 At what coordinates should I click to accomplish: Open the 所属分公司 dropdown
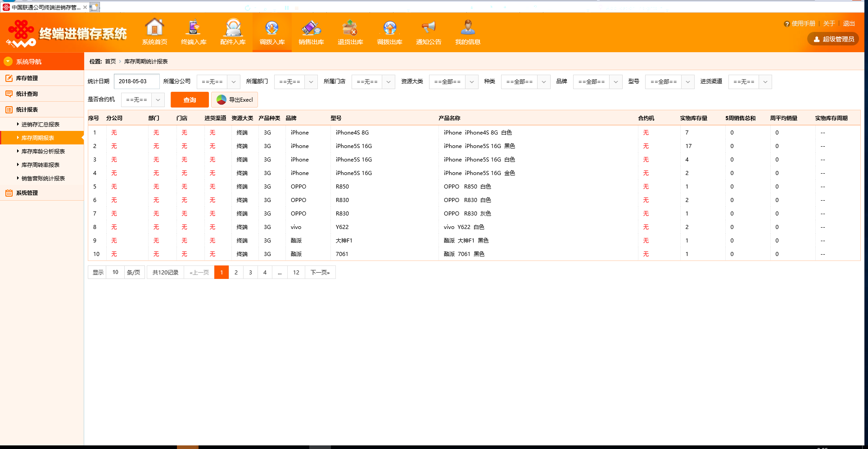[x=218, y=82]
